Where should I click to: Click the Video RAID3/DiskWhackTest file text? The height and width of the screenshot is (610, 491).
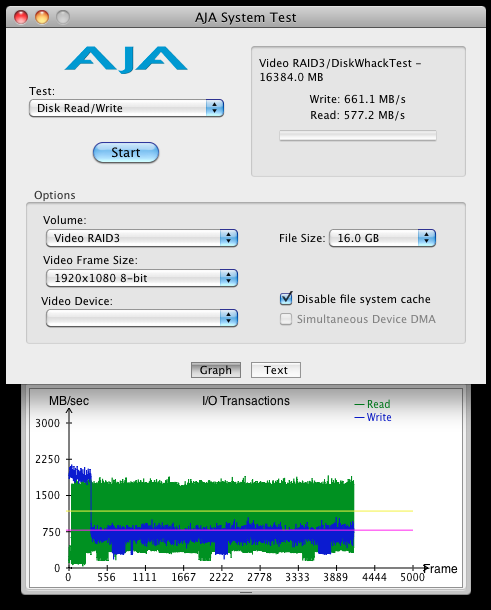click(x=340, y=70)
